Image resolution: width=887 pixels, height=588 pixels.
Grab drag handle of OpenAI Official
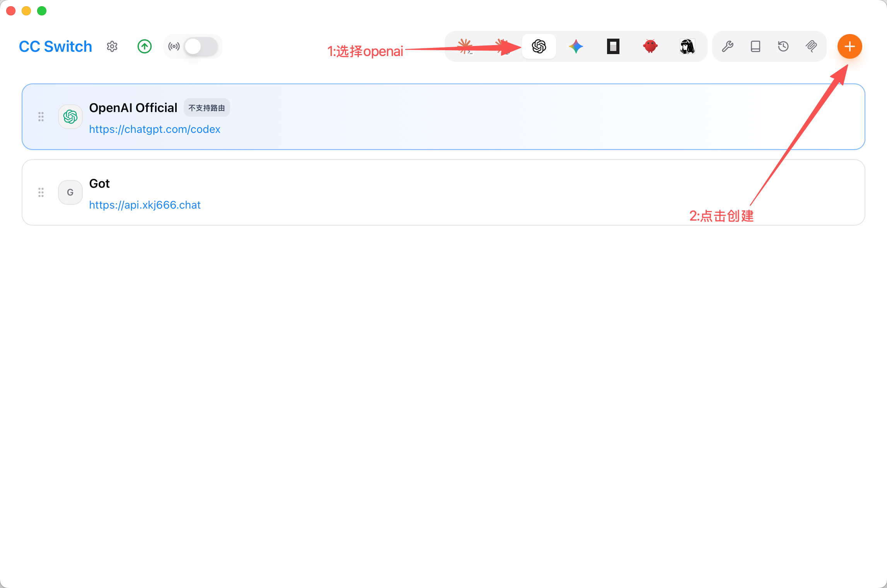tap(41, 117)
